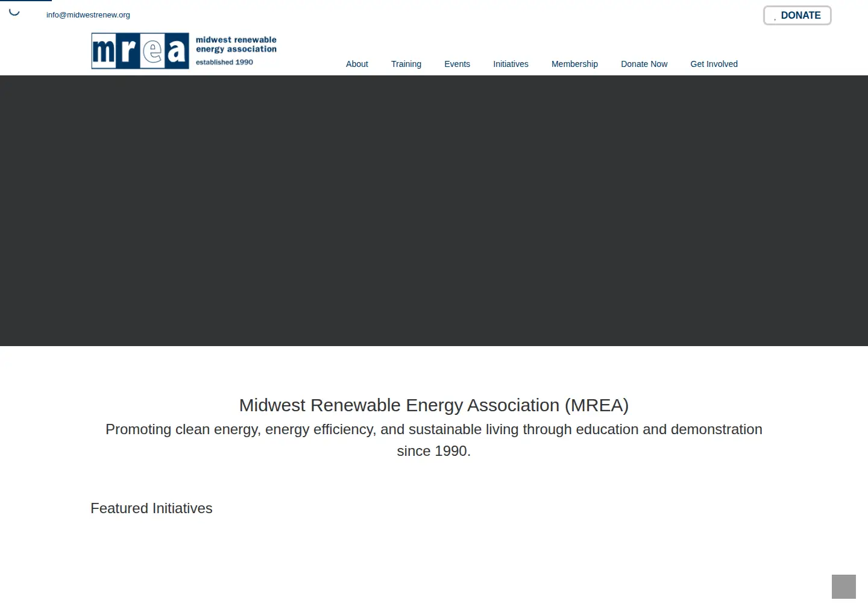This screenshot has height=603, width=868.
Task: Open the Initiatives menu
Action: pos(511,64)
